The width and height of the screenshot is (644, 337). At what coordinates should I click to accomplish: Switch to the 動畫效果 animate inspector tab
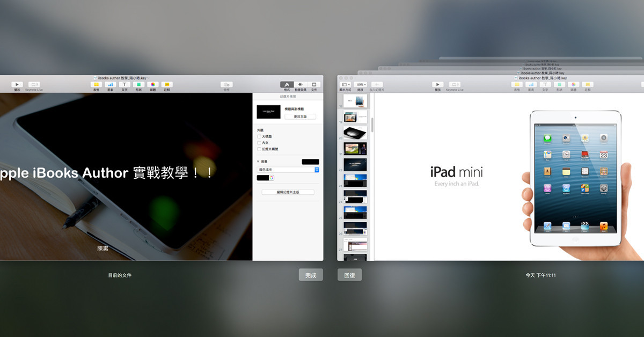301,84
